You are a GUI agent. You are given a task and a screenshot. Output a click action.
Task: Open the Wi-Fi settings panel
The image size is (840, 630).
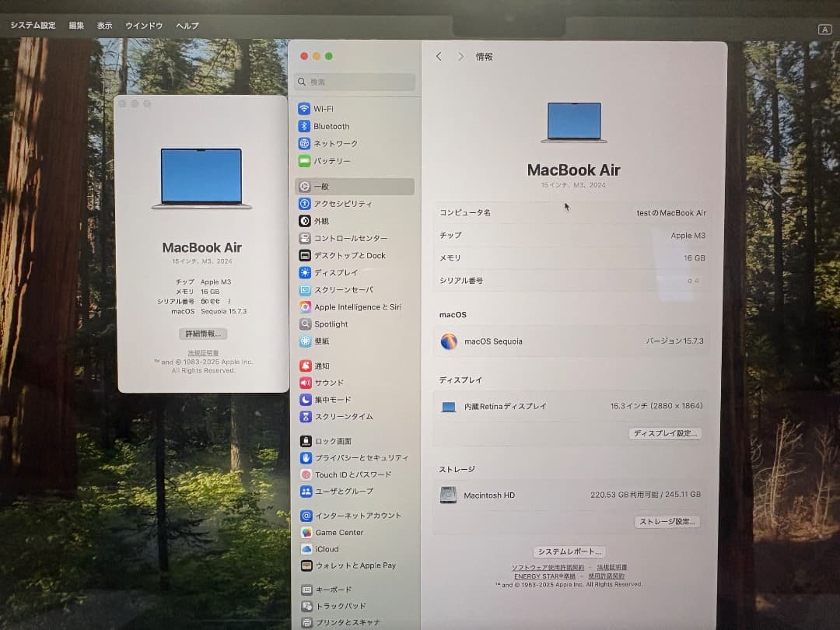point(323,108)
